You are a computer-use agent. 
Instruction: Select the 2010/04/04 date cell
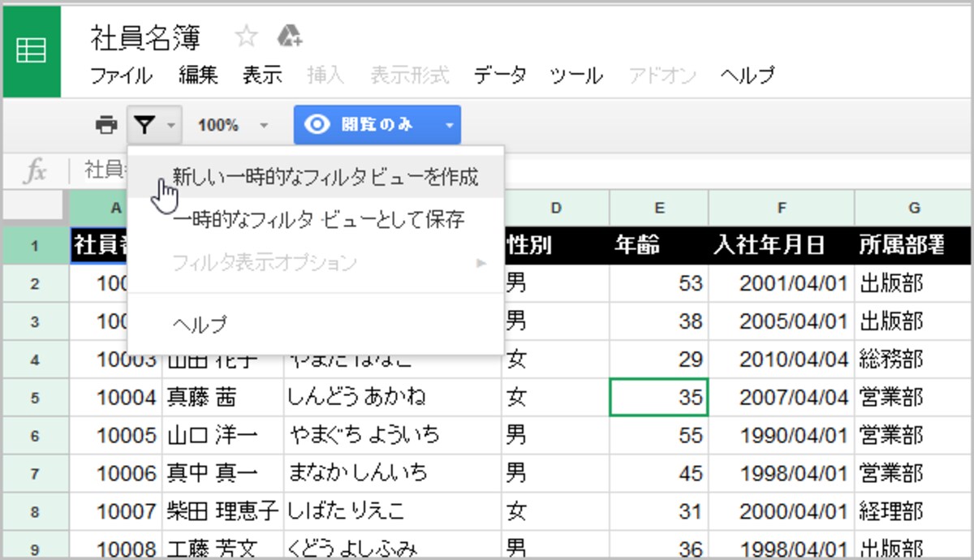pyautogui.click(x=782, y=360)
